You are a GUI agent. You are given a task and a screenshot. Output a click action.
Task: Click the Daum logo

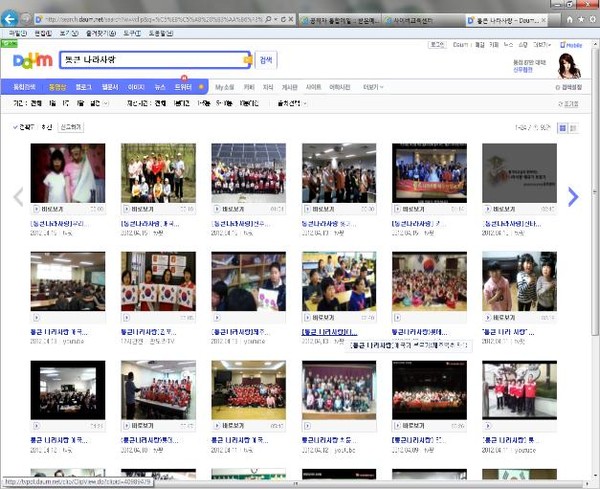pos(32,61)
